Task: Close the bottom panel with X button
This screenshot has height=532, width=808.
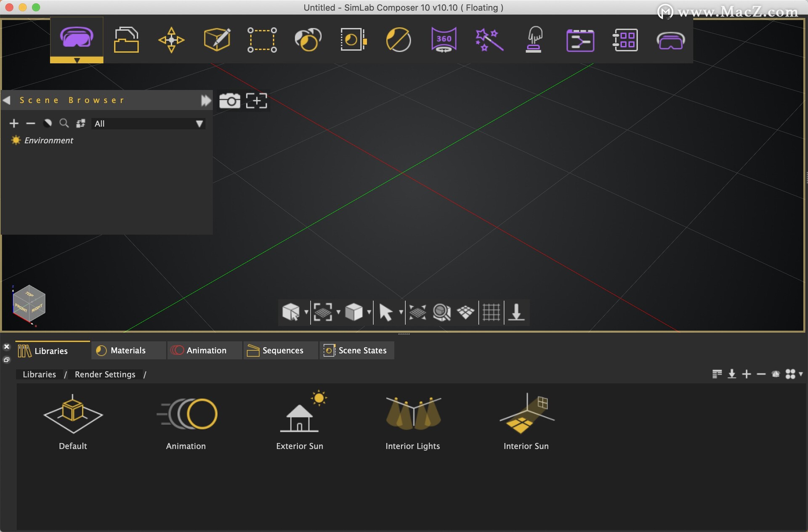Action: point(6,347)
